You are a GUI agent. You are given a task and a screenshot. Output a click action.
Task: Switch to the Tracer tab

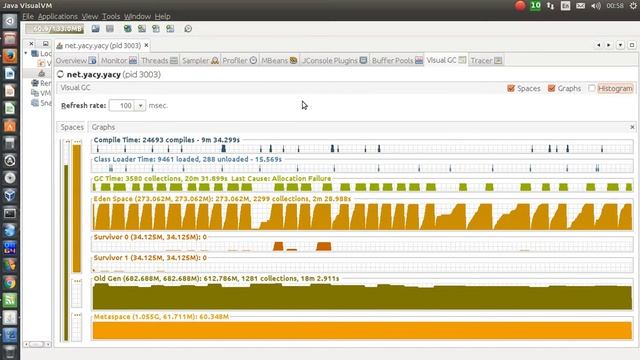pyautogui.click(x=486, y=60)
